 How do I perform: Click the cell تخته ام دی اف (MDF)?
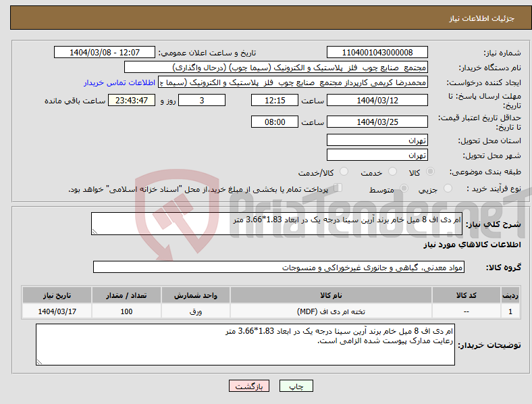pyautogui.click(x=331, y=311)
